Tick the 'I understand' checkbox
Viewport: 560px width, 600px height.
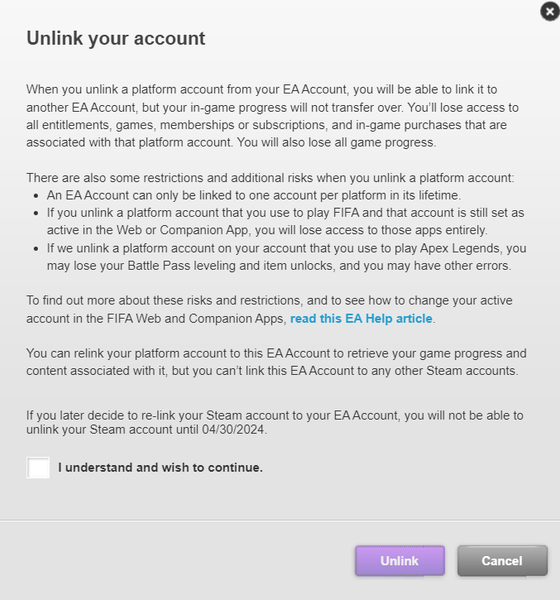pos(38,468)
